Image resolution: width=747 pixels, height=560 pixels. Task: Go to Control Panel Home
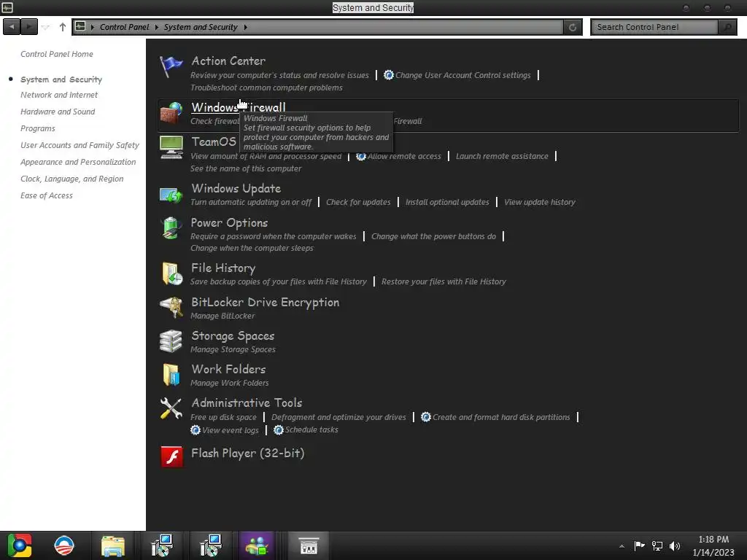tap(57, 54)
